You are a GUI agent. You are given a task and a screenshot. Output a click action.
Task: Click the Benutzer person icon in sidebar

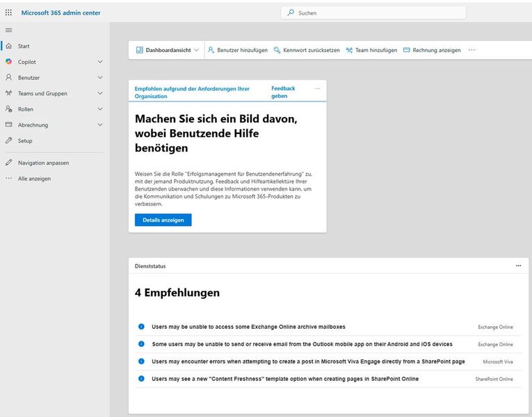(x=9, y=77)
